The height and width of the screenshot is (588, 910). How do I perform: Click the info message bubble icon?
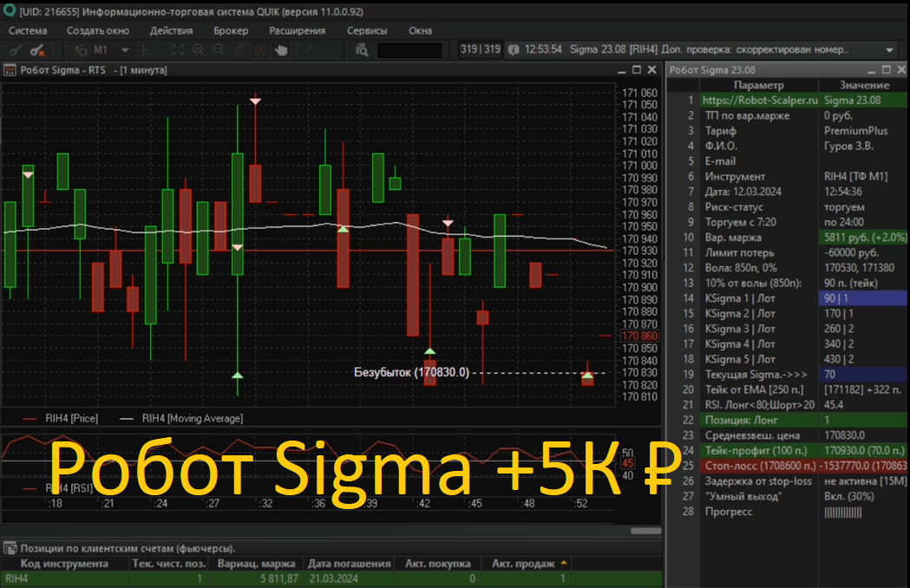(x=514, y=50)
